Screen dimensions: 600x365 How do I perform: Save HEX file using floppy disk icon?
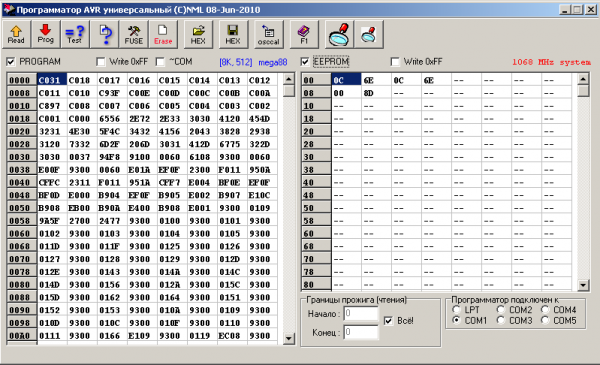coord(233,34)
